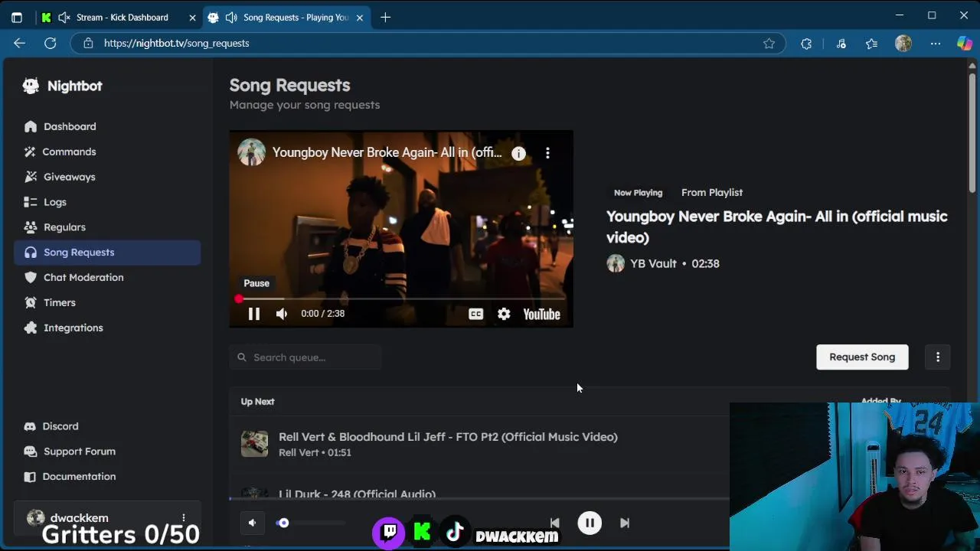Switch to Stream - Kick Dashboard tab
Viewport: 980px width, 551px height.
(122, 17)
